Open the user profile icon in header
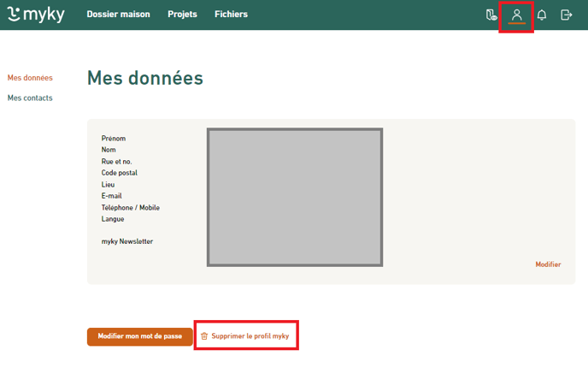 click(516, 15)
